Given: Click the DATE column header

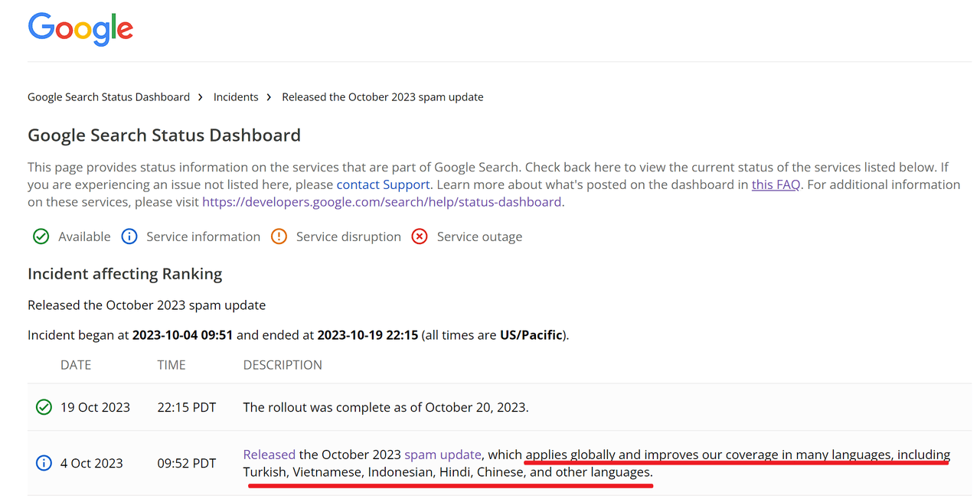Looking at the screenshot, I should 76,365.
